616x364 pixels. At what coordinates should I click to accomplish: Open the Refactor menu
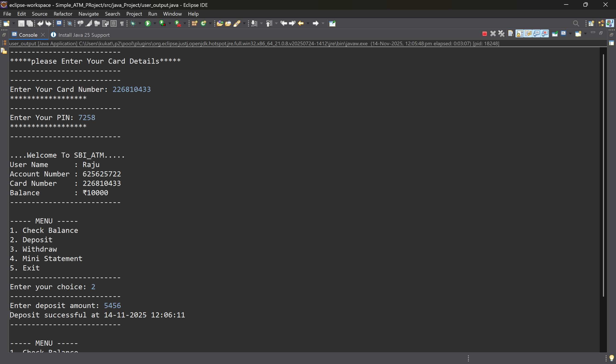tap(63, 14)
